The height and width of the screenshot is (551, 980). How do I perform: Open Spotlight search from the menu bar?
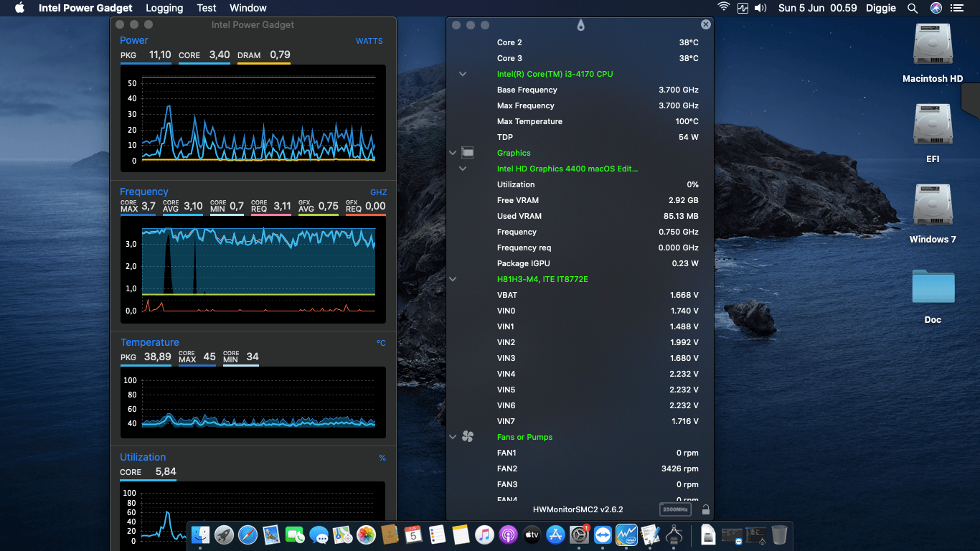point(913,8)
